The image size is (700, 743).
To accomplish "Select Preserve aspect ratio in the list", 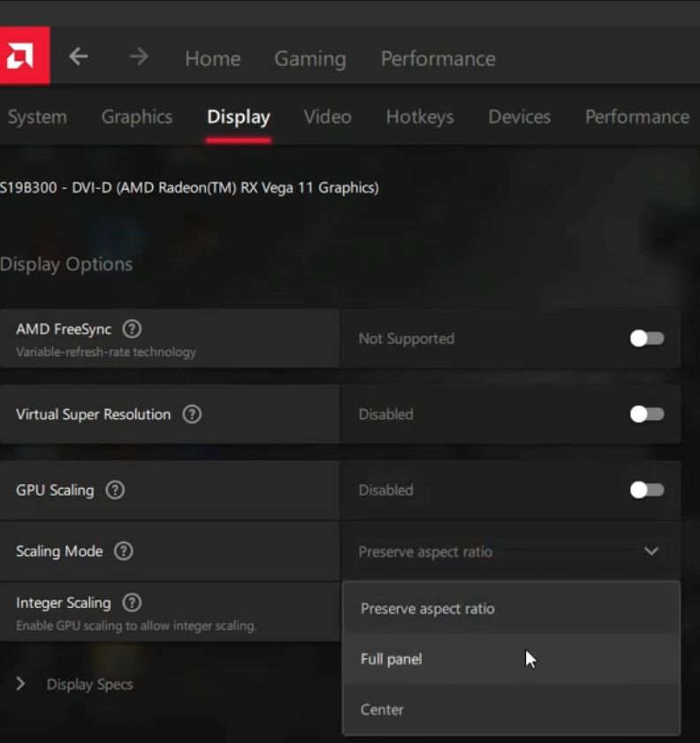I will (511, 609).
